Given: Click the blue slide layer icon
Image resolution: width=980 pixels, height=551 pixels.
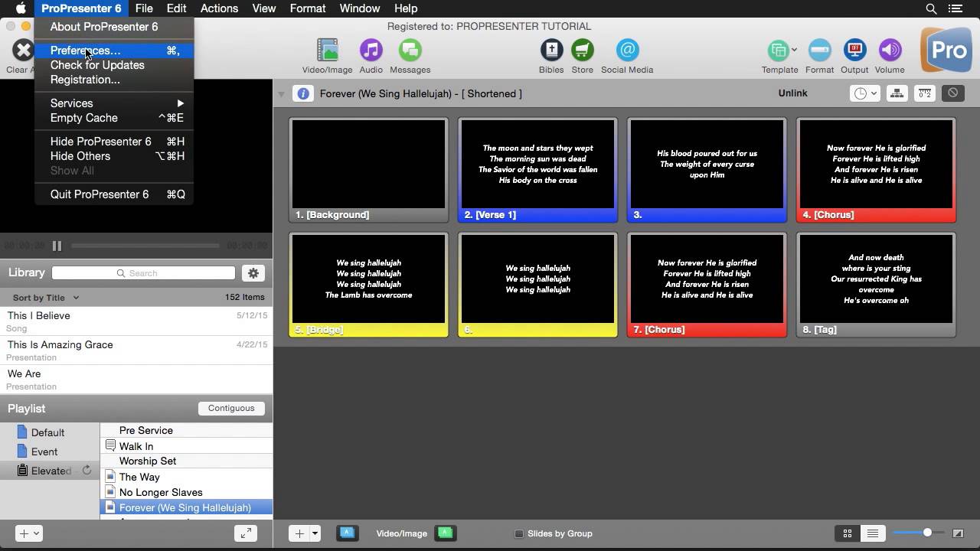Looking at the screenshot, I should point(347,533).
